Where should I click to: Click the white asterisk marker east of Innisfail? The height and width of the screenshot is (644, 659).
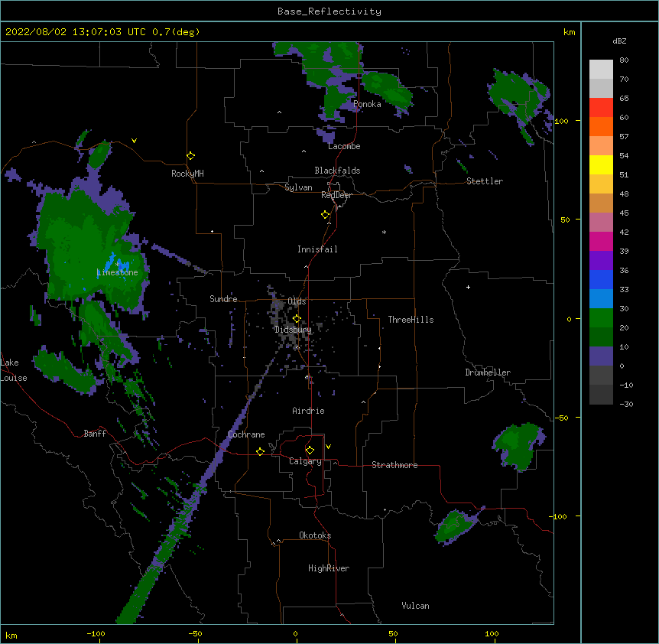tap(384, 232)
